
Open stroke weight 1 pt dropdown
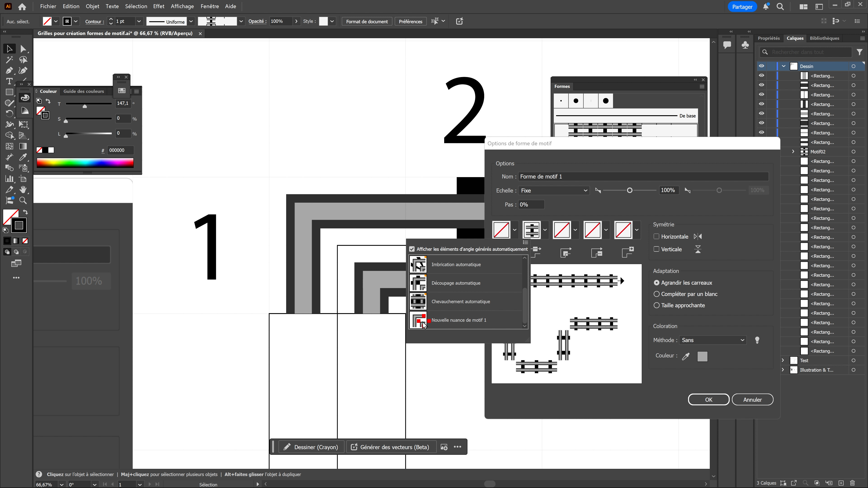(139, 21)
